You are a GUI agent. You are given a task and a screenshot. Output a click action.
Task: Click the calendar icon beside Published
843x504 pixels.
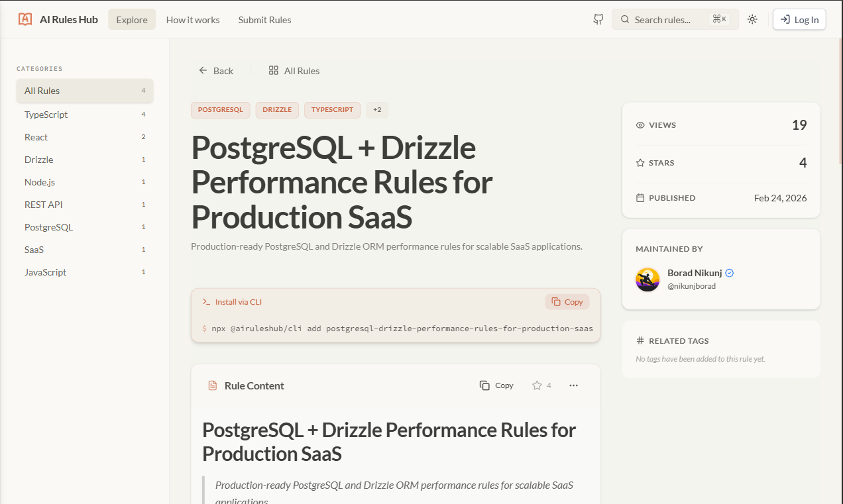[x=640, y=197]
